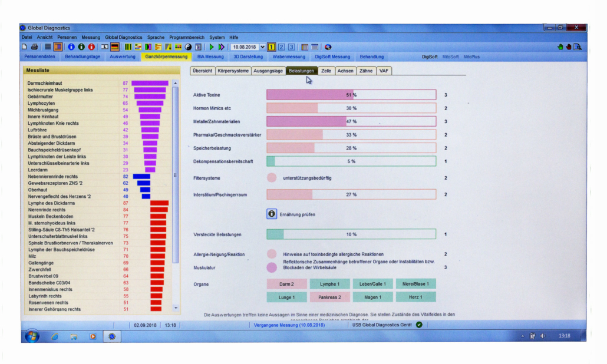Click the MitoPlus link
Screen dimensions: 607x364
pos(471,57)
